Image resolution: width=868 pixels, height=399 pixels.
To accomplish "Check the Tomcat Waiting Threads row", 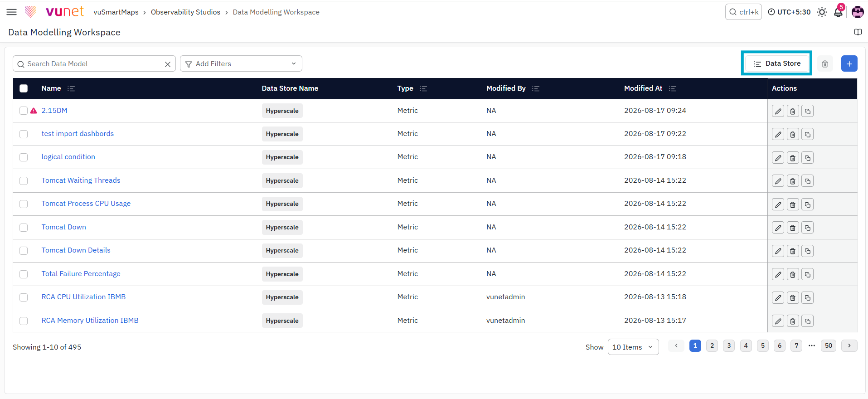I will click(x=24, y=181).
